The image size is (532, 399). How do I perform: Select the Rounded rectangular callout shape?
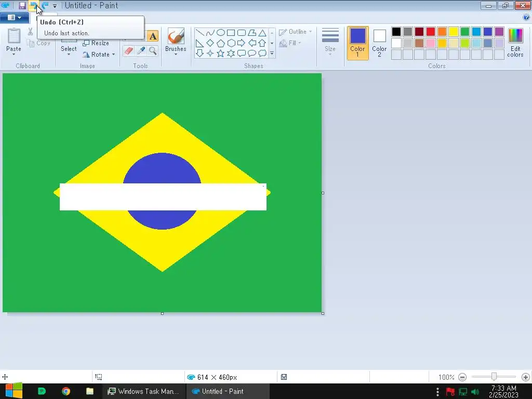click(242, 54)
